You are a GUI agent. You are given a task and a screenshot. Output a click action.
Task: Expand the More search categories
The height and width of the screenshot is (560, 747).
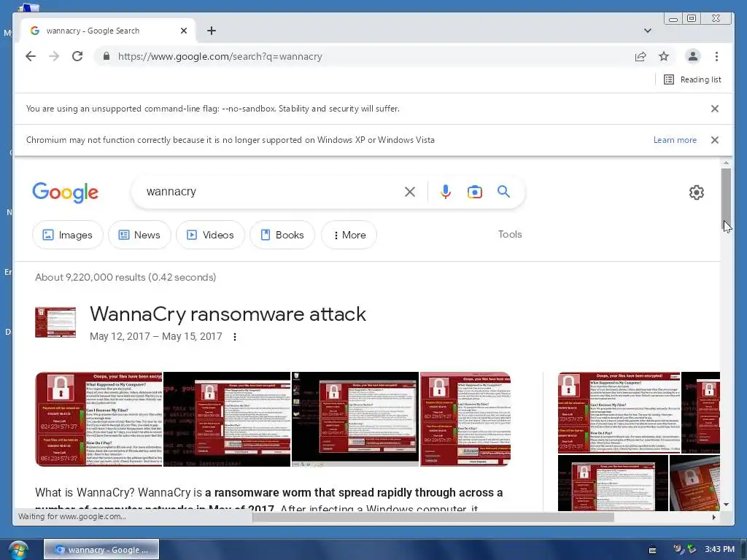(x=349, y=235)
